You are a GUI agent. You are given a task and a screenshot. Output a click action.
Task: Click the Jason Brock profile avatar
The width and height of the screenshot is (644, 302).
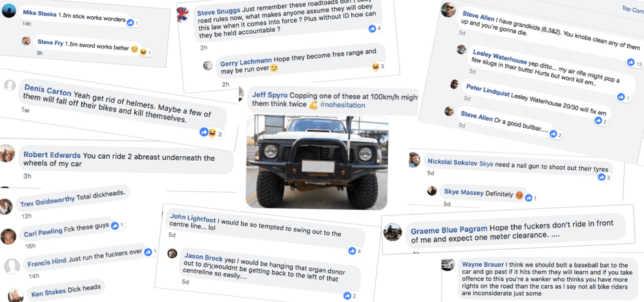click(x=172, y=253)
